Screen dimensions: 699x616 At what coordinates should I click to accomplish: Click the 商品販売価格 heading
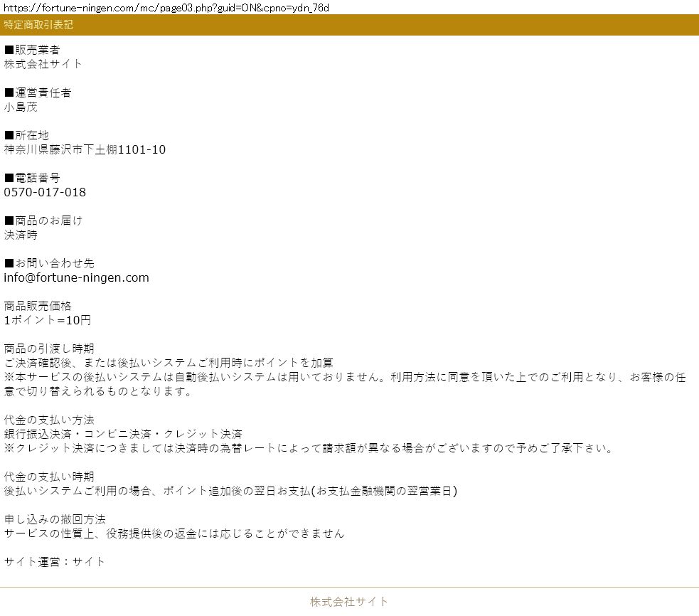click(x=38, y=306)
